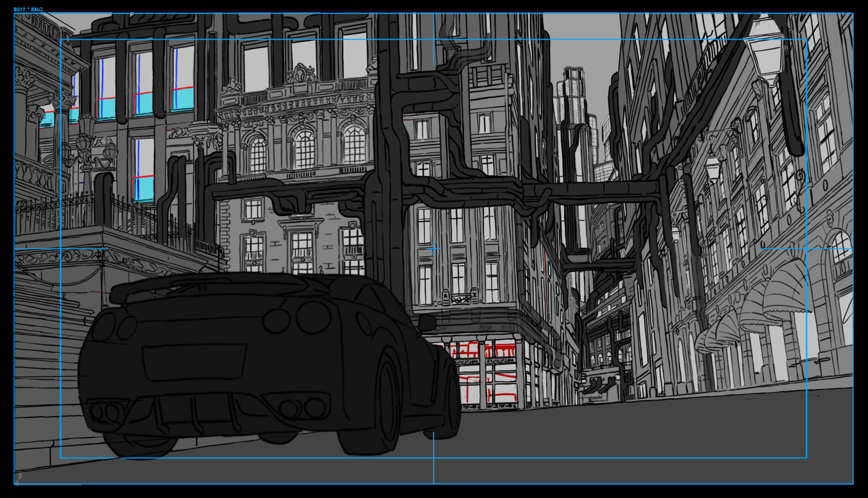Click the car's right exhaust pipes
The width and height of the screenshot is (868, 498).
(302, 408)
